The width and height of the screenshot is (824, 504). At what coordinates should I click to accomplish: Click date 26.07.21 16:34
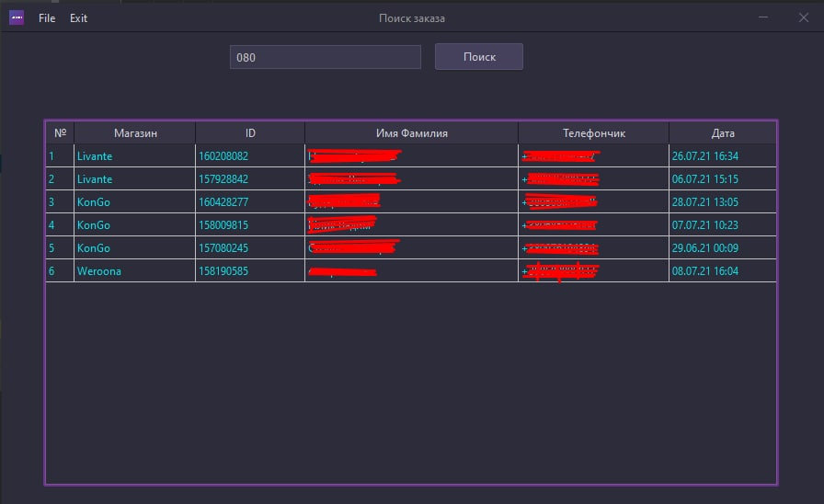(x=723, y=155)
